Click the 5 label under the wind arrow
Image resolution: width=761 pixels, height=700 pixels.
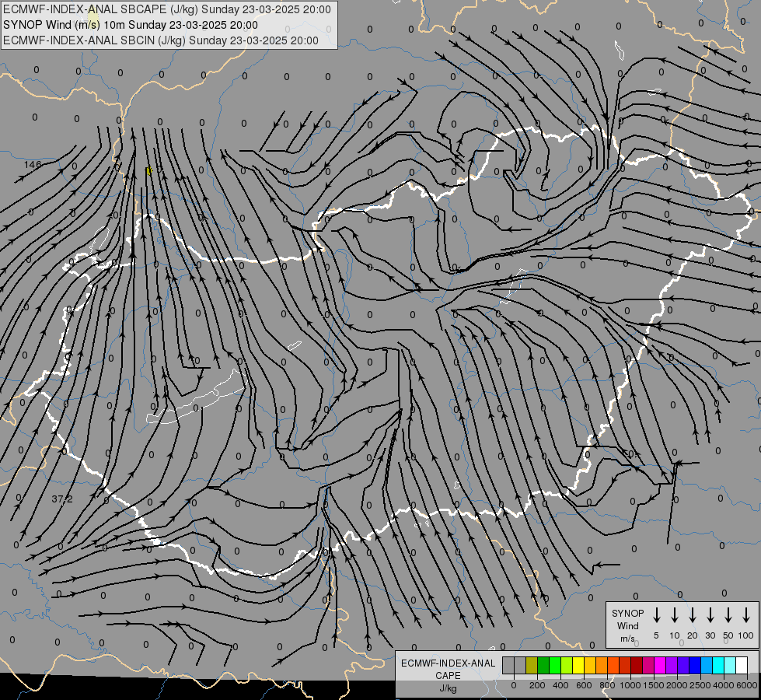pyautogui.click(x=656, y=635)
